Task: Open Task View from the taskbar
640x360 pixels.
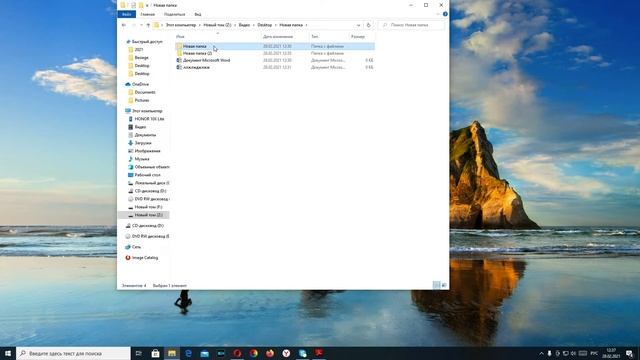Action: click(138, 353)
